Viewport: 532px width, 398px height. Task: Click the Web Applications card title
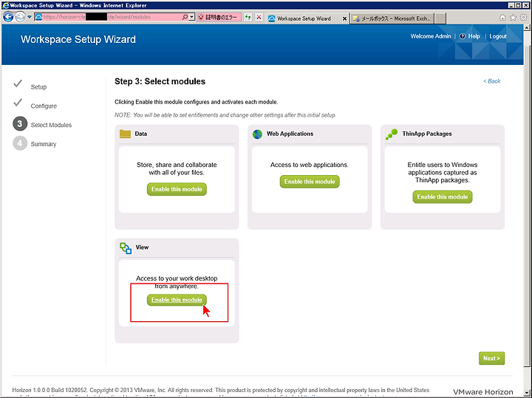tap(290, 134)
